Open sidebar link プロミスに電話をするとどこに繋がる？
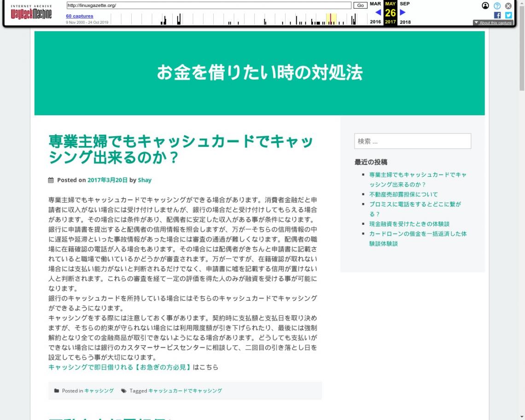Viewport: 525px width, 420px height. pyautogui.click(x=415, y=209)
